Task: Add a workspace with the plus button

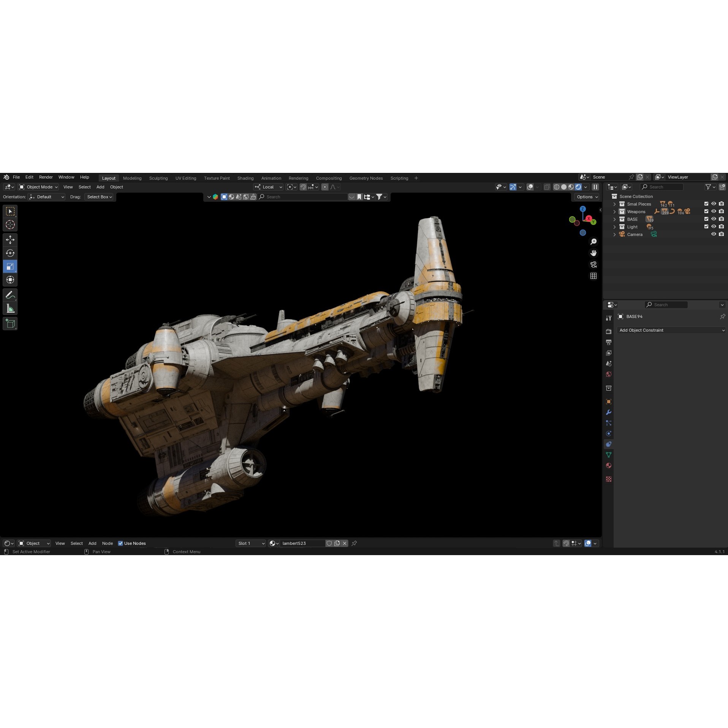Action: pos(416,178)
